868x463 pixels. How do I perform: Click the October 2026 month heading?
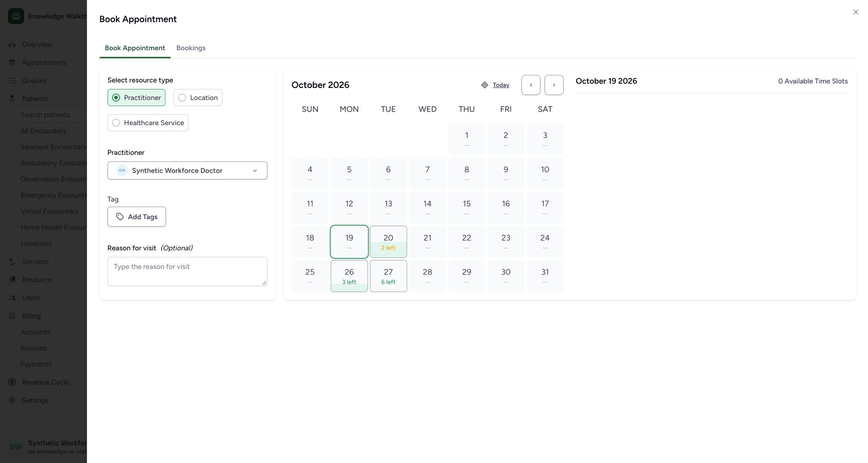[x=320, y=85]
